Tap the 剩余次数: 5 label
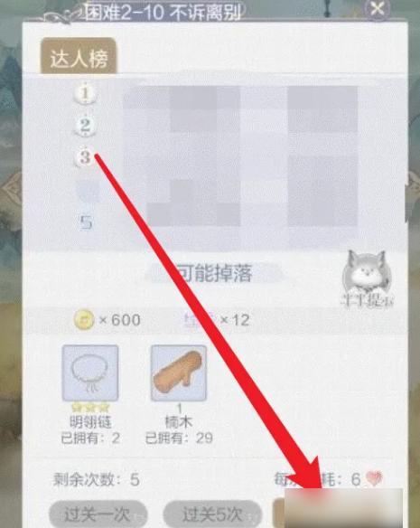 pos(97,479)
